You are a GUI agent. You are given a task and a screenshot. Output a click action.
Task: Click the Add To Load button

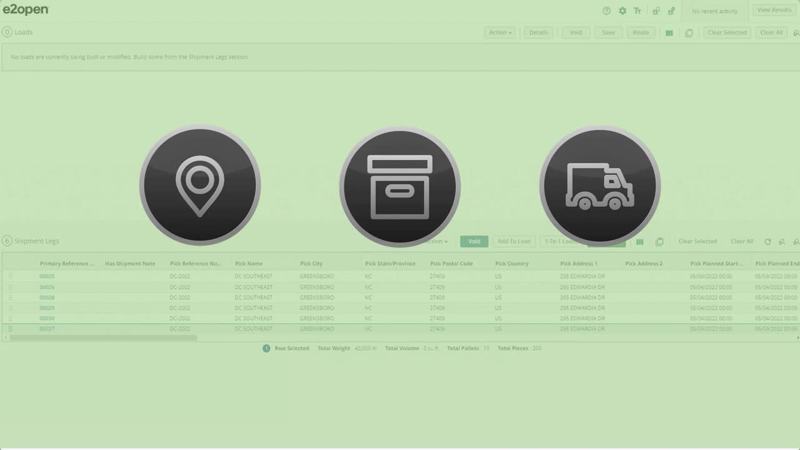tap(514, 242)
